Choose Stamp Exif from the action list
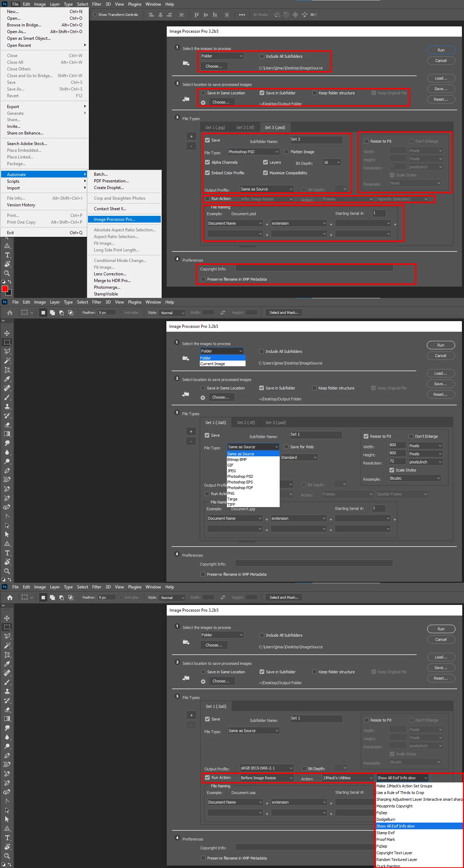Image resolution: width=464 pixels, height=868 pixels. tap(419, 833)
